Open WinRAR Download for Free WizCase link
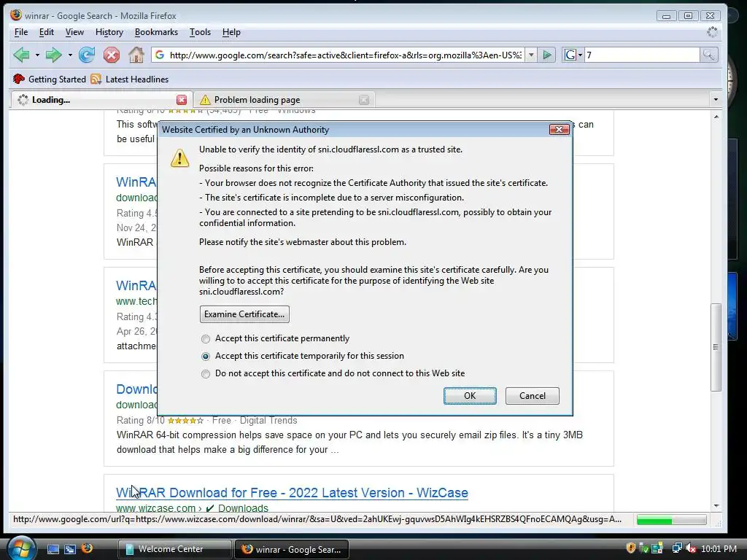 [292, 492]
